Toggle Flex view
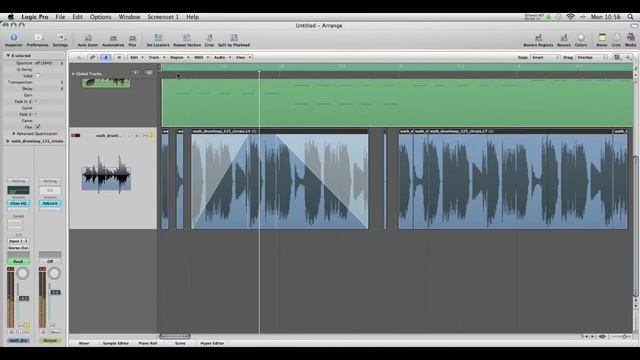This screenshot has width=640, height=360. tap(132, 40)
